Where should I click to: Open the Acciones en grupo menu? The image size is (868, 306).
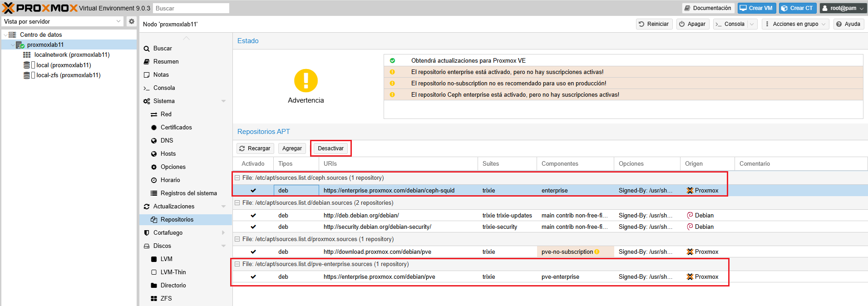tap(796, 24)
